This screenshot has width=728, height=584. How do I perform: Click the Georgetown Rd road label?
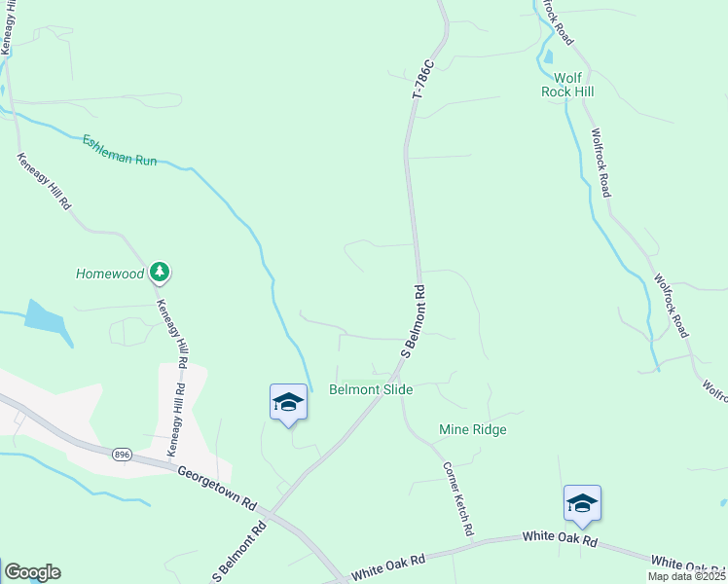(x=217, y=489)
